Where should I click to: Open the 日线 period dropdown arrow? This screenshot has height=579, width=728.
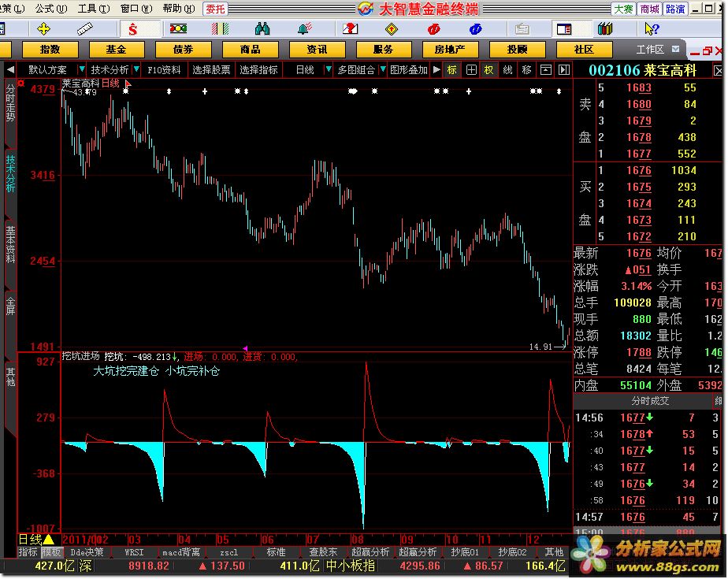tap(329, 69)
